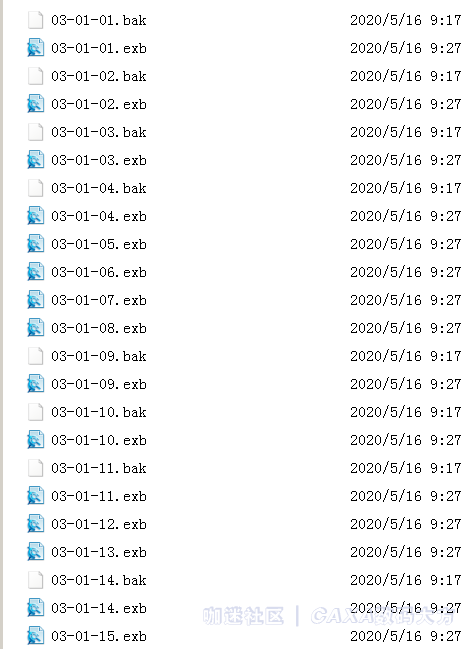Click the modified date of 03-01-04.bak
Image resolution: width=465 pixels, height=649 pixels.
click(405, 188)
